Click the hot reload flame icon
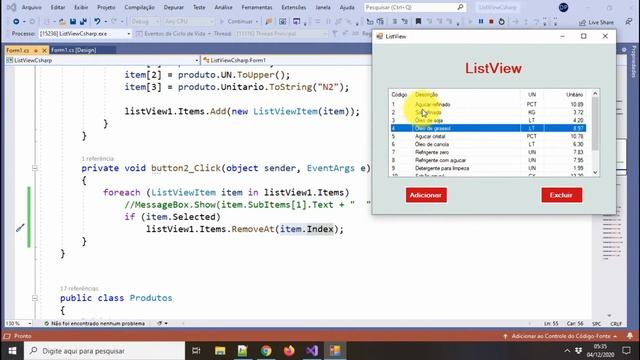640x360 pixels. pos(268,21)
